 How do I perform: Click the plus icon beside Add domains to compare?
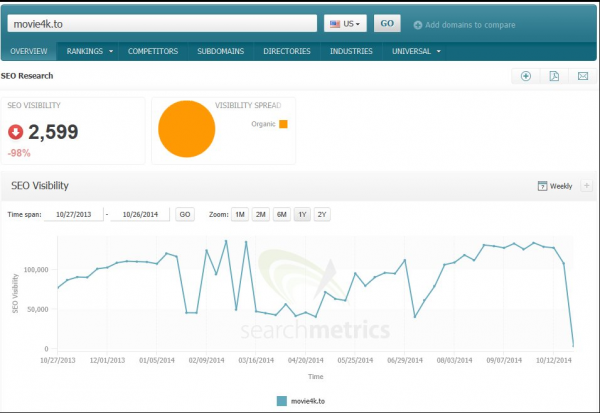point(418,25)
